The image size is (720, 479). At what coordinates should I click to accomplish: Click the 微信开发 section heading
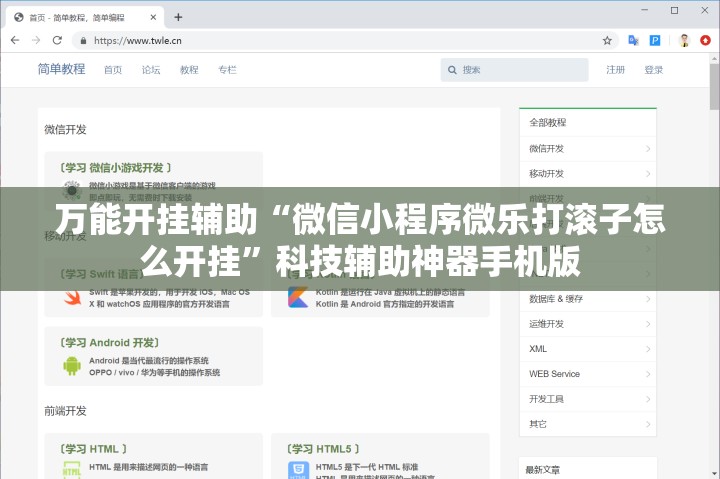[x=65, y=130]
